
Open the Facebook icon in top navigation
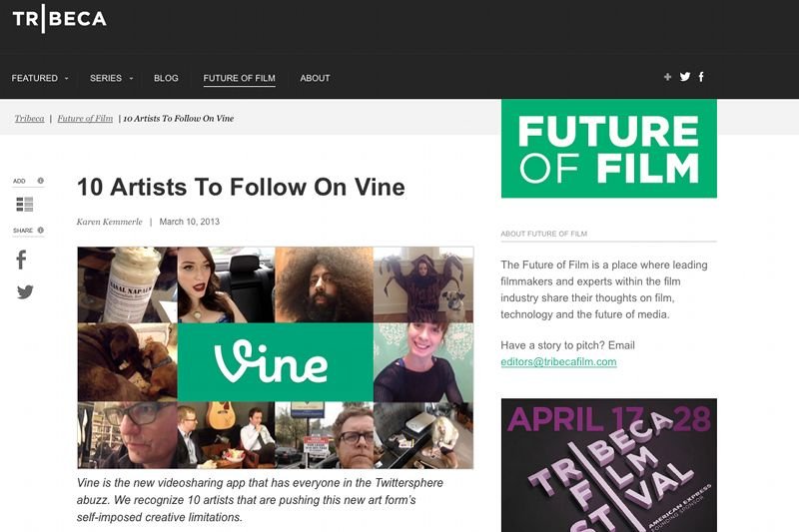tap(701, 77)
